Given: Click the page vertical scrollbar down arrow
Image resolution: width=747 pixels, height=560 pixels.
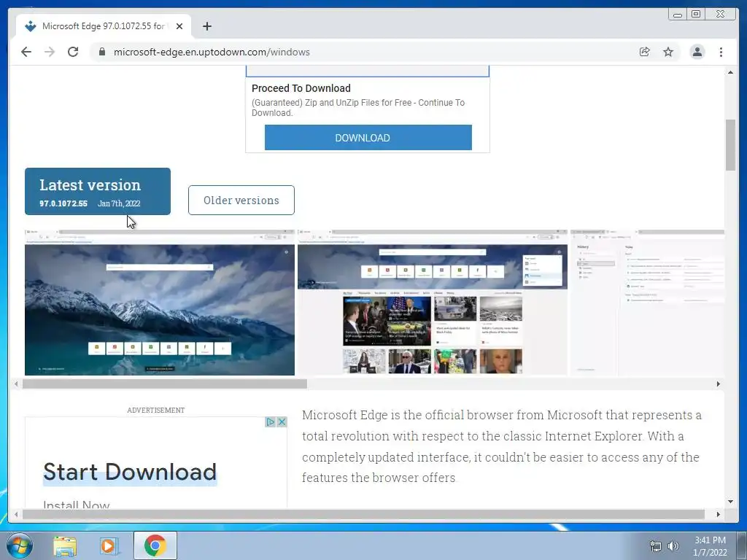Looking at the screenshot, I should pyautogui.click(x=730, y=502).
